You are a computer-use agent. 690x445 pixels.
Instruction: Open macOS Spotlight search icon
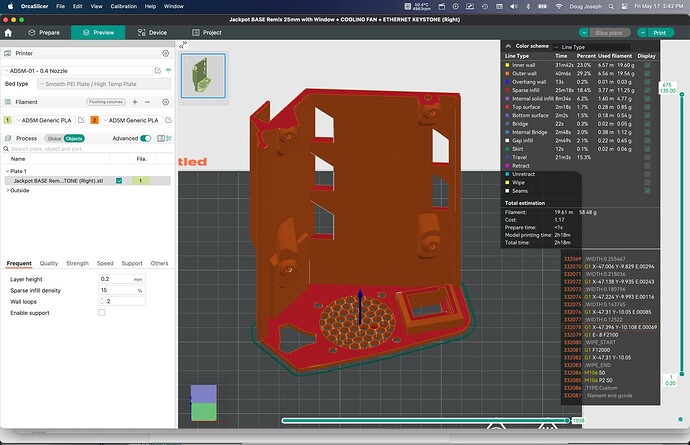pyautogui.click(x=611, y=7)
